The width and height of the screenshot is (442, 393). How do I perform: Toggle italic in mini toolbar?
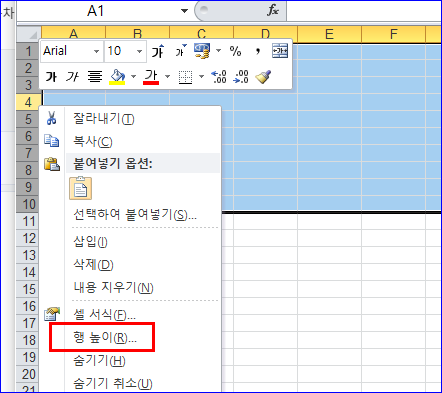72,77
